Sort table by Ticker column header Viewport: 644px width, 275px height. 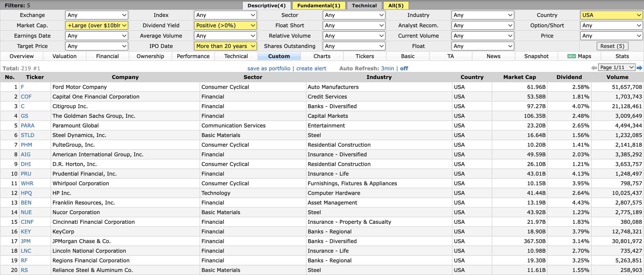[x=35, y=77]
